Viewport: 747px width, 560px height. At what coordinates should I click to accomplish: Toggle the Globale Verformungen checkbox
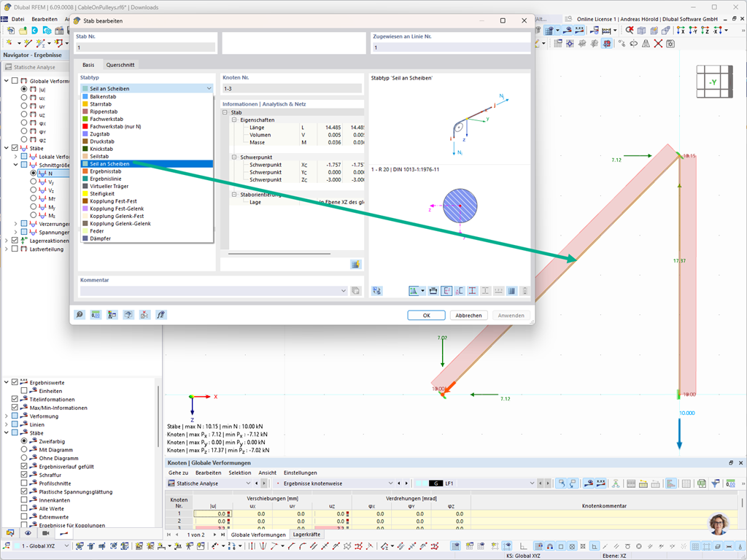click(x=15, y=80)
